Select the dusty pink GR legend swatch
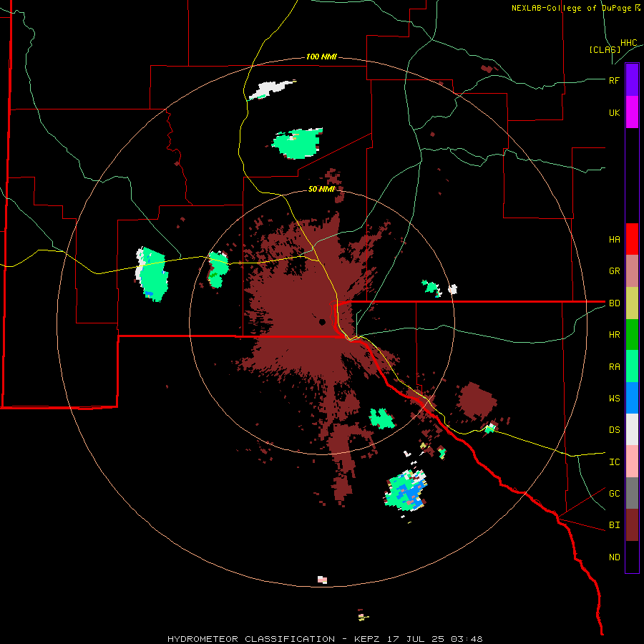This screenshot has height=644, width=644. (x=632, y=271)
